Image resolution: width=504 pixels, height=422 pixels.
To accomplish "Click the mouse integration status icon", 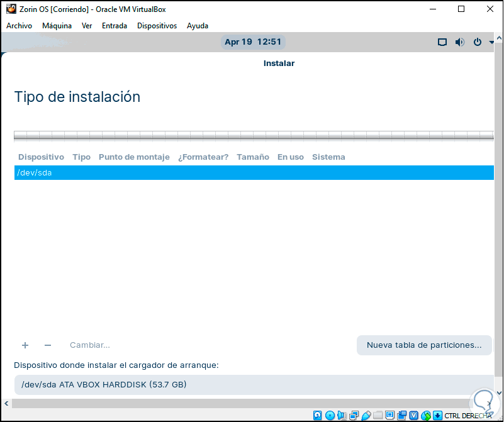I will [426, 416].
